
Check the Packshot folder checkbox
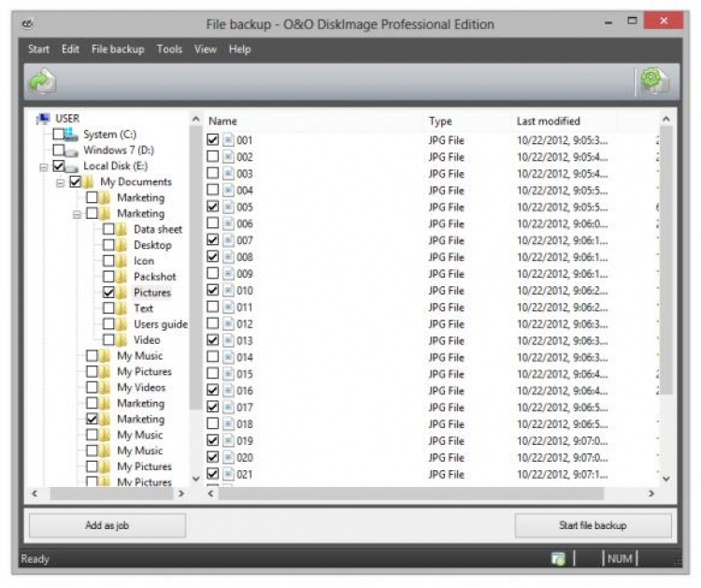tap(108, 277)
